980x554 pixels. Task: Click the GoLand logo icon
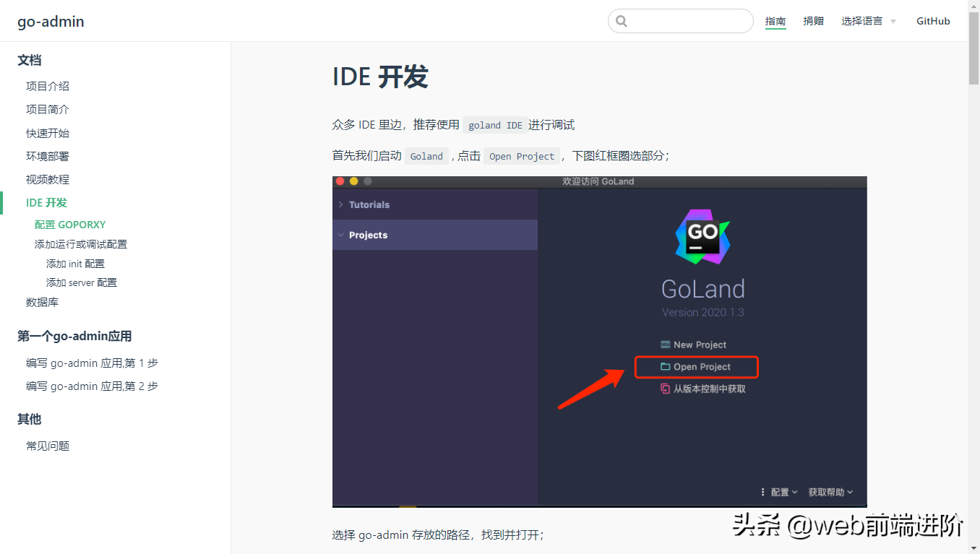coord(702,237)
